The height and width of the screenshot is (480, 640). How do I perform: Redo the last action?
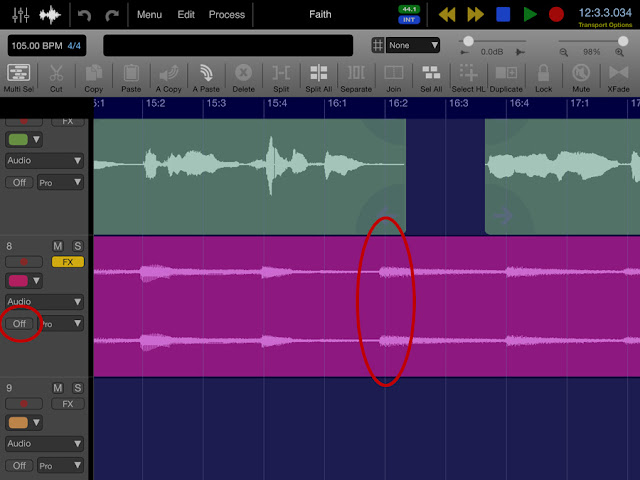point(111,16)
